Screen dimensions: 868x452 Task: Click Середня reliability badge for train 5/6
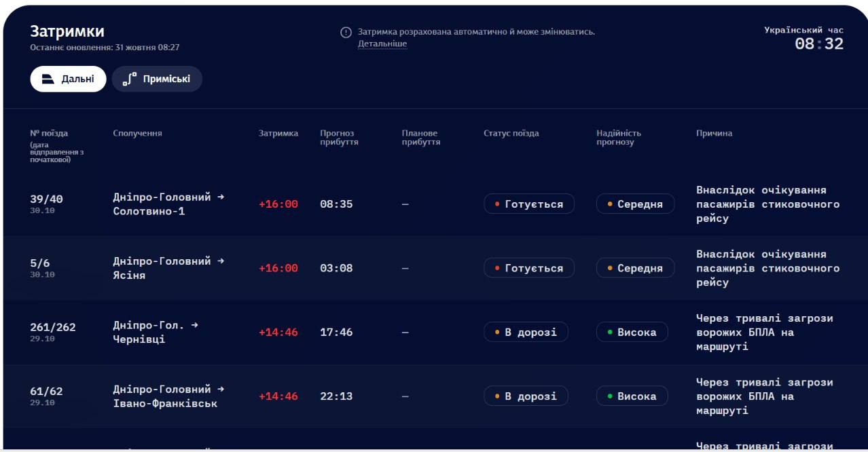coord(636,268)
